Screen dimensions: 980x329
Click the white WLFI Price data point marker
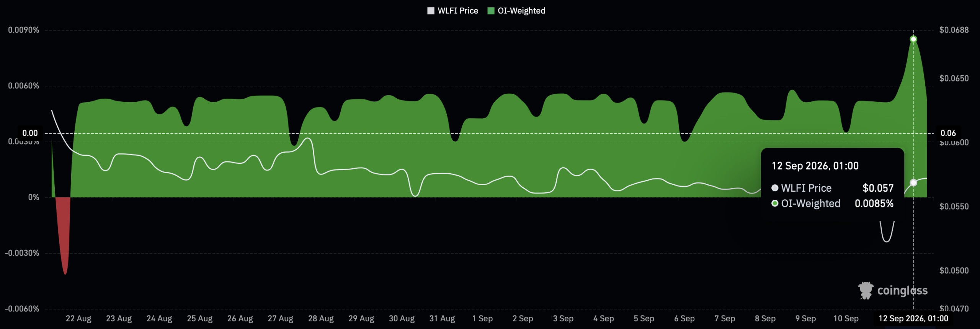click(913, 183)
